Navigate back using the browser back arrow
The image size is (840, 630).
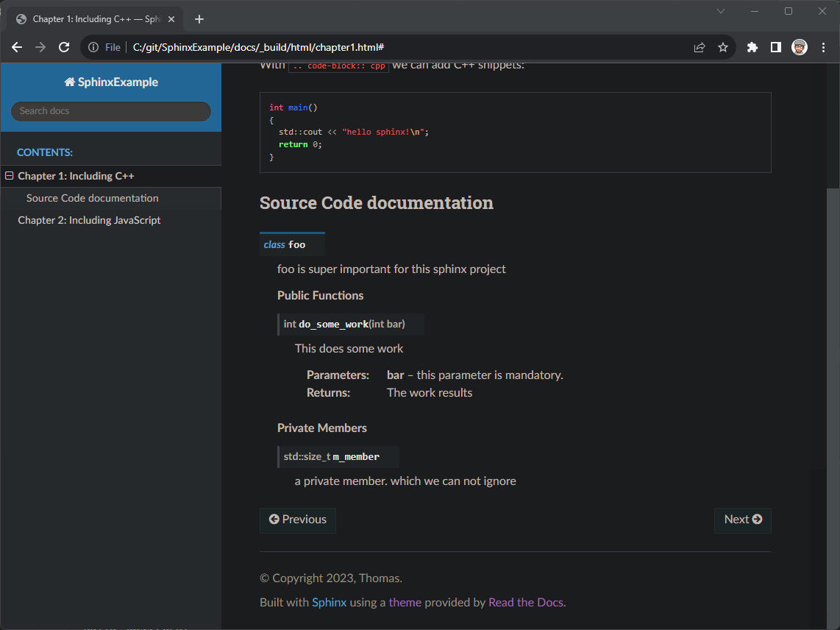pyautogui.click(x=16, y=46)
